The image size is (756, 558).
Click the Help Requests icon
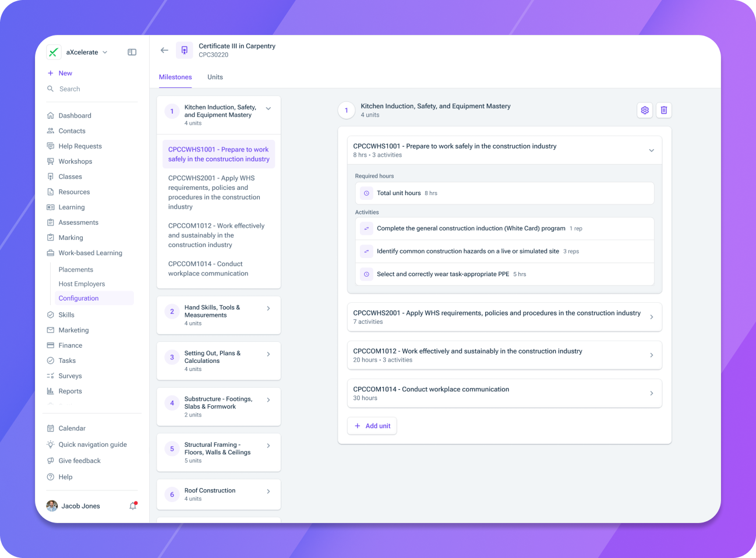(x=51, y=146)
